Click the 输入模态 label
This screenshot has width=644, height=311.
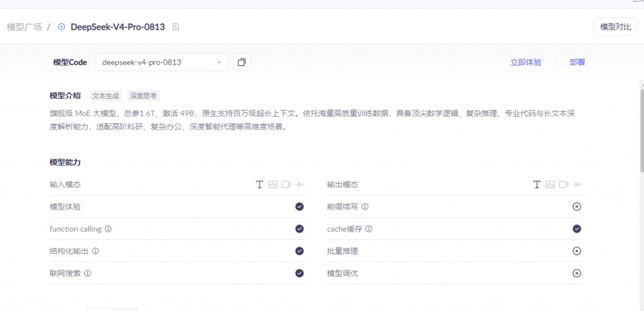65,184
